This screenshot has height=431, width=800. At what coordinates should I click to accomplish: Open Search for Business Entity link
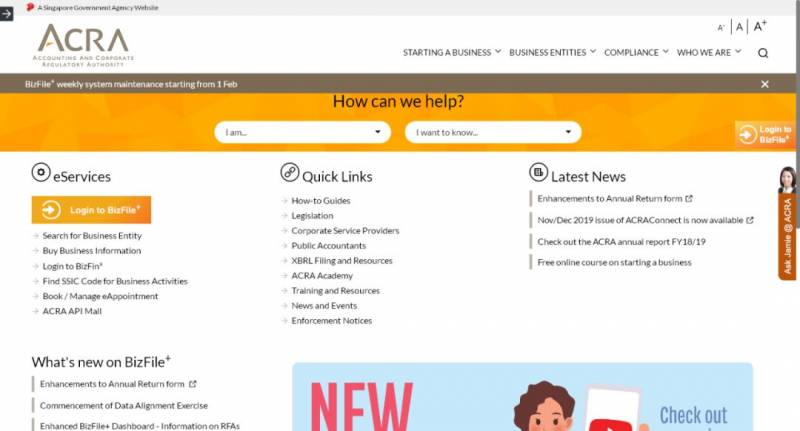(x=92, y=236)
